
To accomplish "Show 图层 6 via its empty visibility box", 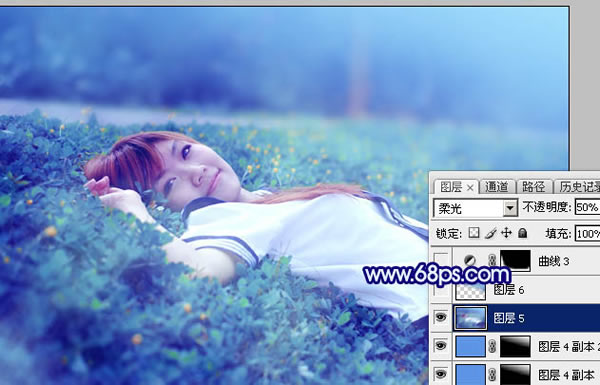I will pyautogui.click(x=441, y=290).
